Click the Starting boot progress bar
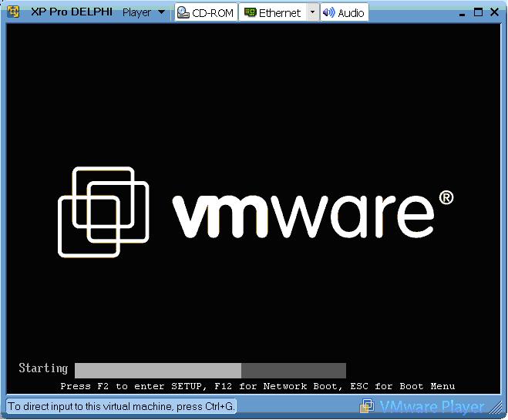508x420 pixels. pyautogui.click(x=210, y=371)
